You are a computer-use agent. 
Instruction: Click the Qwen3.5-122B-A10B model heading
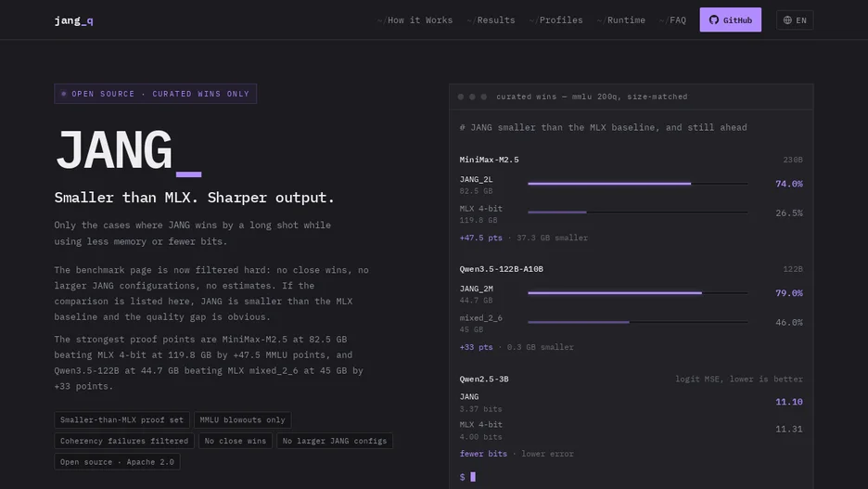tap(501, 269)
